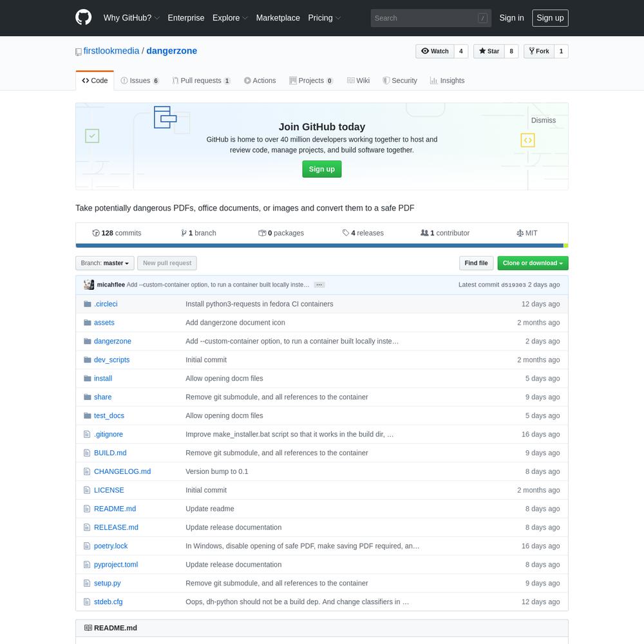Screen dimensions: 644x644
Task: Click the book icon next to README.md header
Action: [x=88, y=627]
